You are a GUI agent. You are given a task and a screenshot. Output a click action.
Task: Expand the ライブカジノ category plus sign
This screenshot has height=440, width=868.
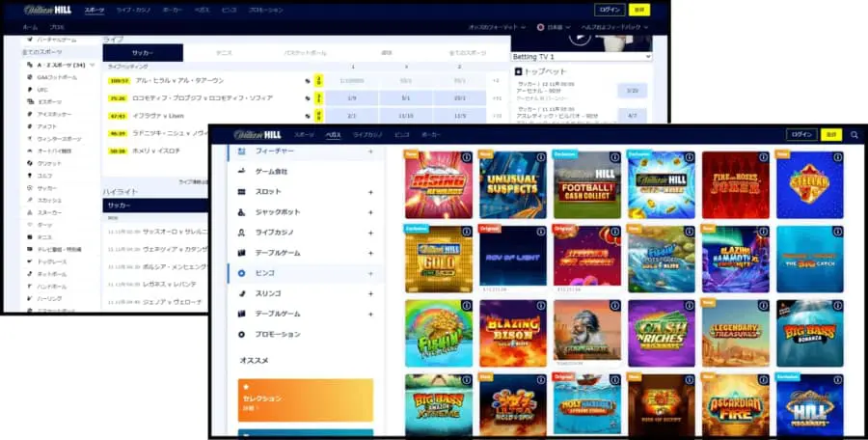(370, 233)
